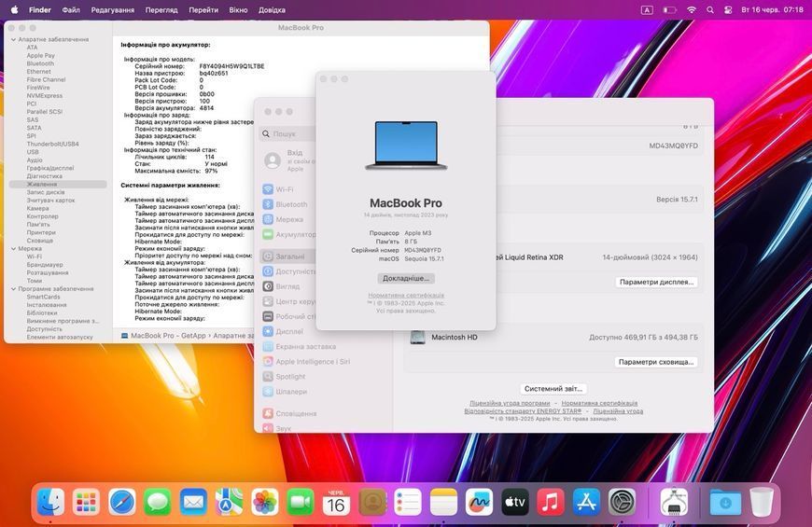The image size is (812, 527).
Task: Open the input source indicator in menu bar
Action: [647, 10]
